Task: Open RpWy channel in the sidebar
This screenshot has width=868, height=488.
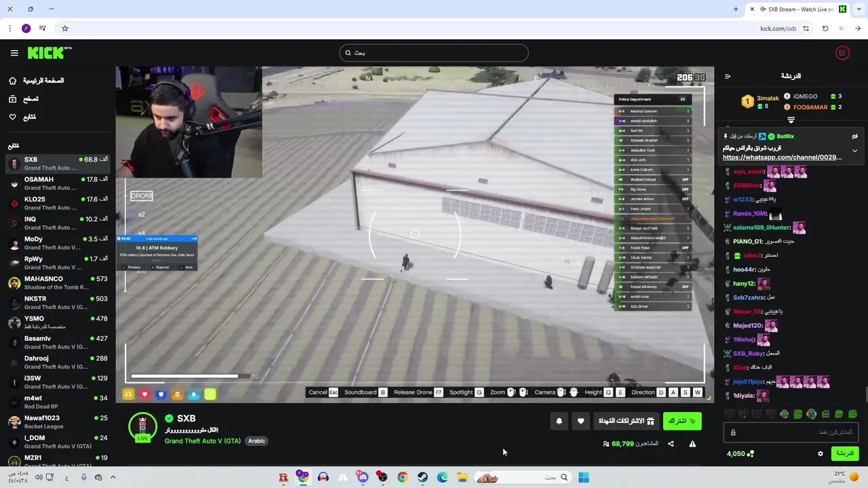Action: pyautogui.click(x=58, y=263)
